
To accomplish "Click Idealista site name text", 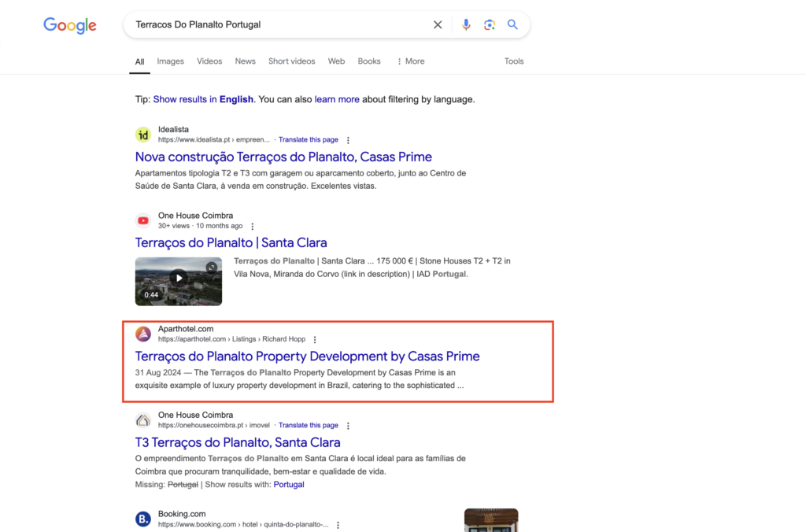I will pos(173,130).
